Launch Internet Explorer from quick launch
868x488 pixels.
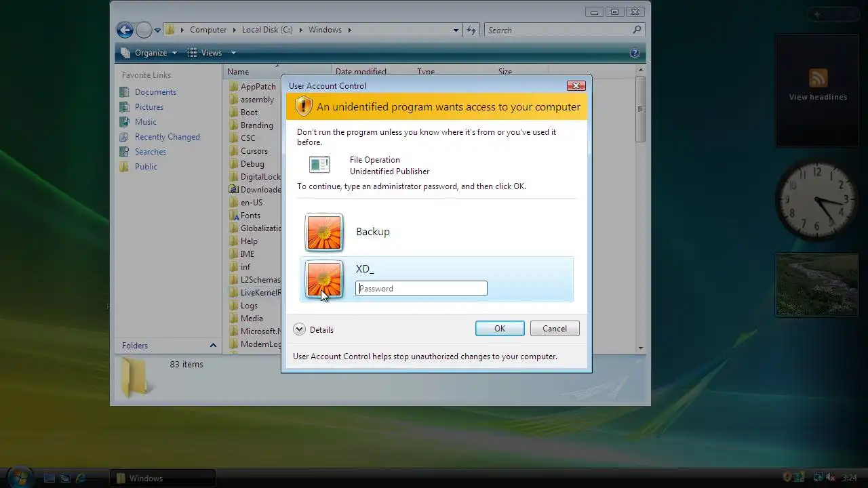point(81,478)
